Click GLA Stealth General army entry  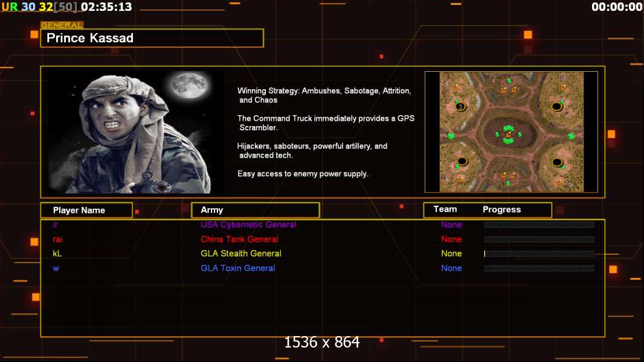[x=241, y=253]
